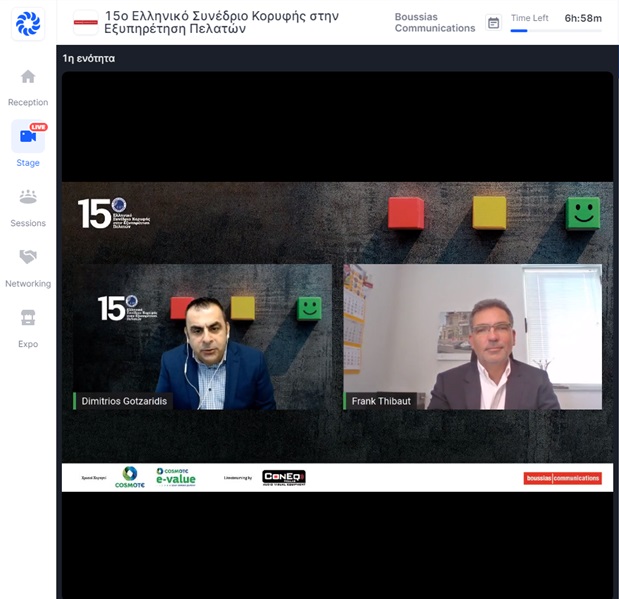The image size is (619, 599).
Task: Click the Frank Thibaut name label
Action: [381, 401]
